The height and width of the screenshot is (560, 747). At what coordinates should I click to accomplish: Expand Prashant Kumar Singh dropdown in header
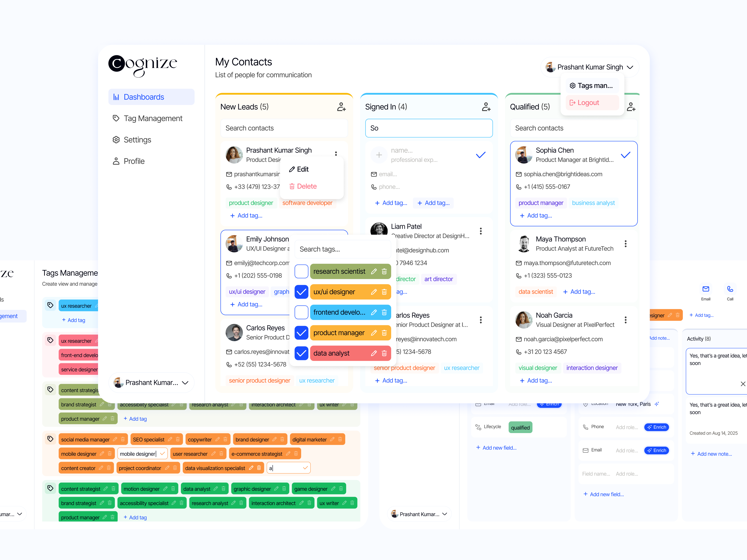tap(630, 67)
